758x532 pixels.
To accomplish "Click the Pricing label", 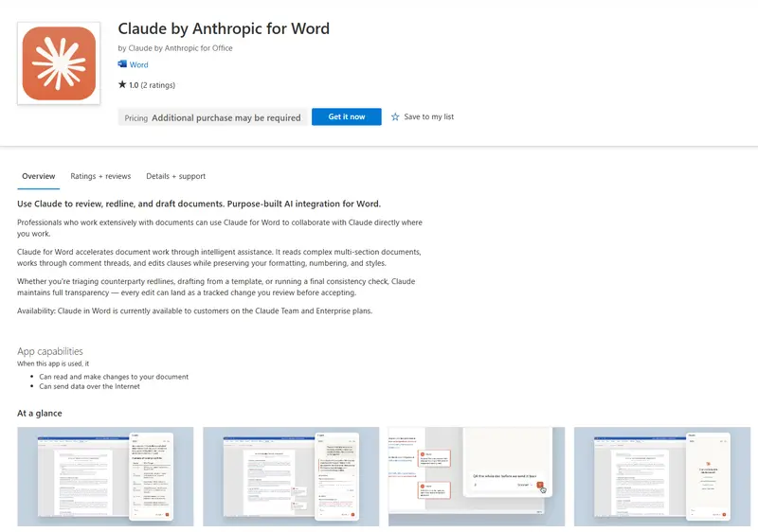I will (135, 118).
